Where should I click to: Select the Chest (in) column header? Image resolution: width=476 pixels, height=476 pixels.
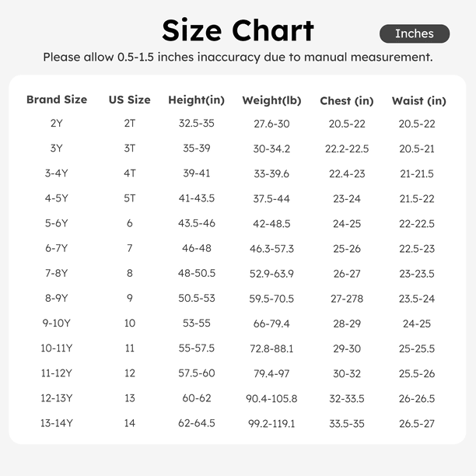(347, 101)
